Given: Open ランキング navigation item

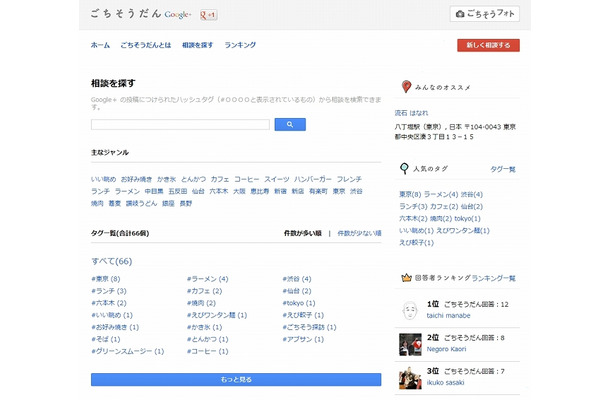Looking at the screenshot, I should click(x=240, y=45).
